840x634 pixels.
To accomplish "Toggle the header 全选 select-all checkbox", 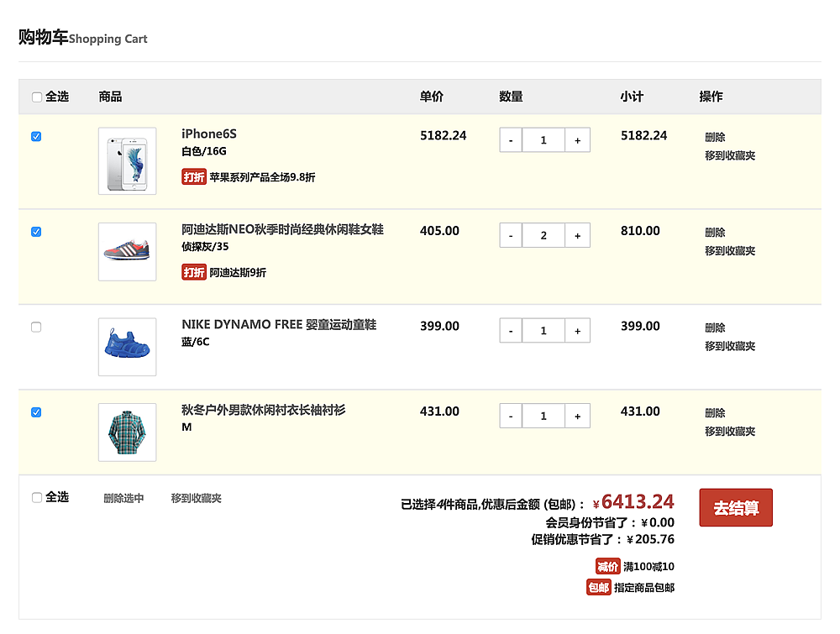I will click(37, 97).
